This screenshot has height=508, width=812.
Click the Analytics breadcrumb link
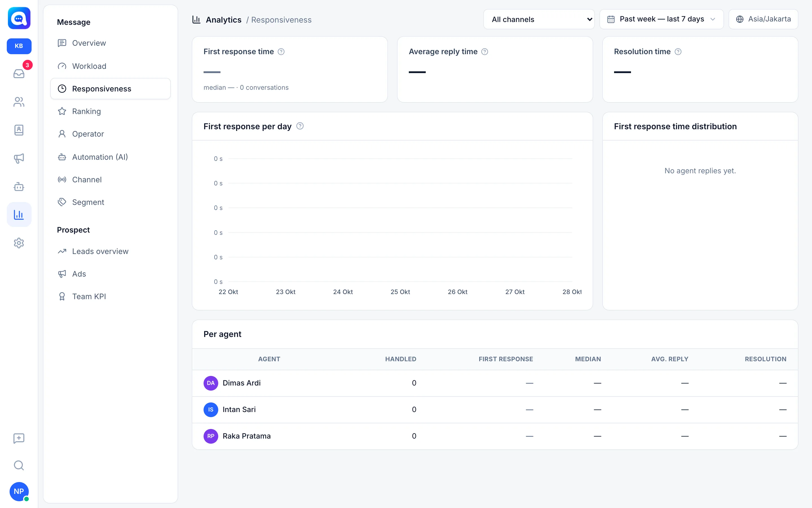(224, 20)
